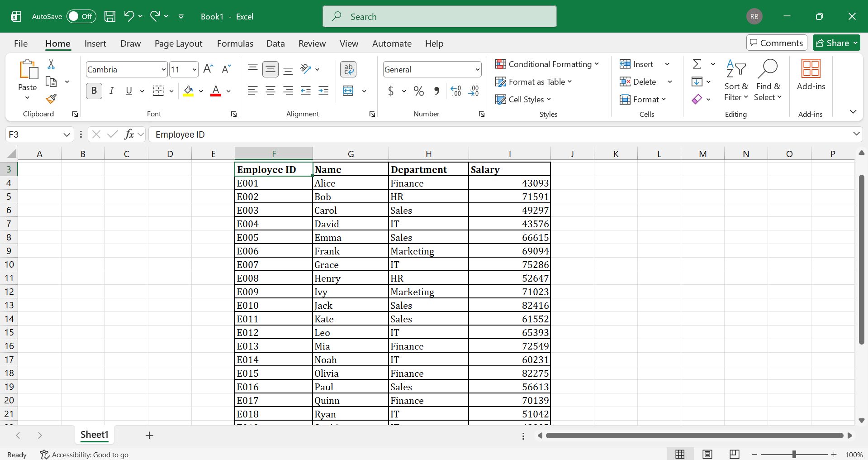
Task: Redo the last undone action
Action: click(155, 16)
